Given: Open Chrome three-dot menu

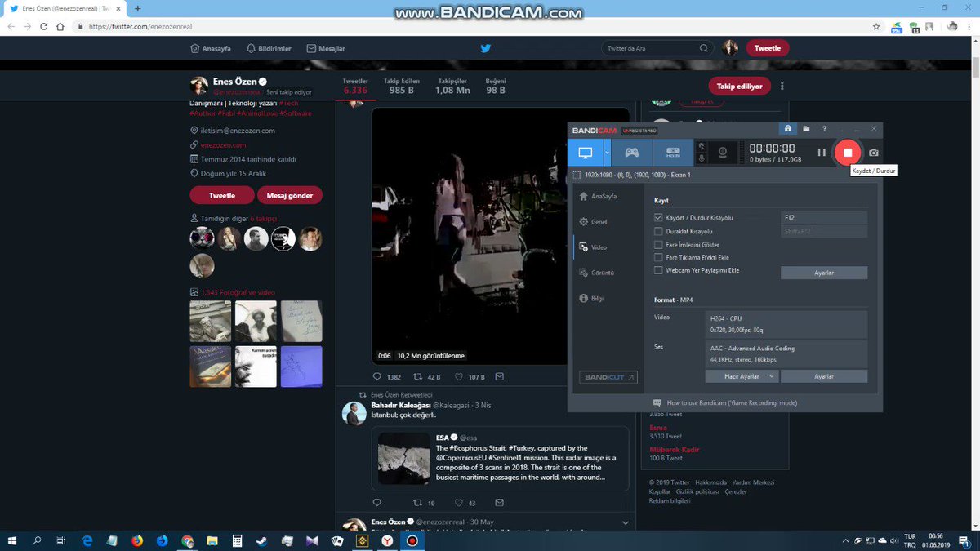Looking at the screenshot, I should click(971, 26).
